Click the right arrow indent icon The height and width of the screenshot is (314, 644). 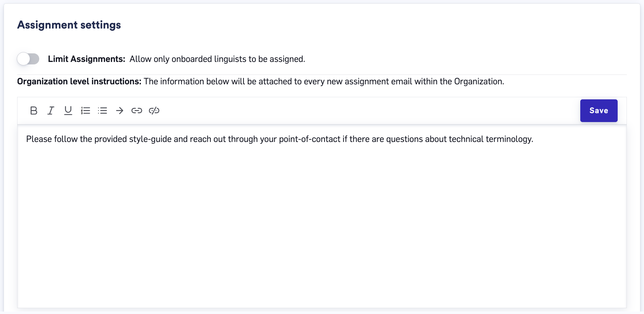(x=119, y=110)
